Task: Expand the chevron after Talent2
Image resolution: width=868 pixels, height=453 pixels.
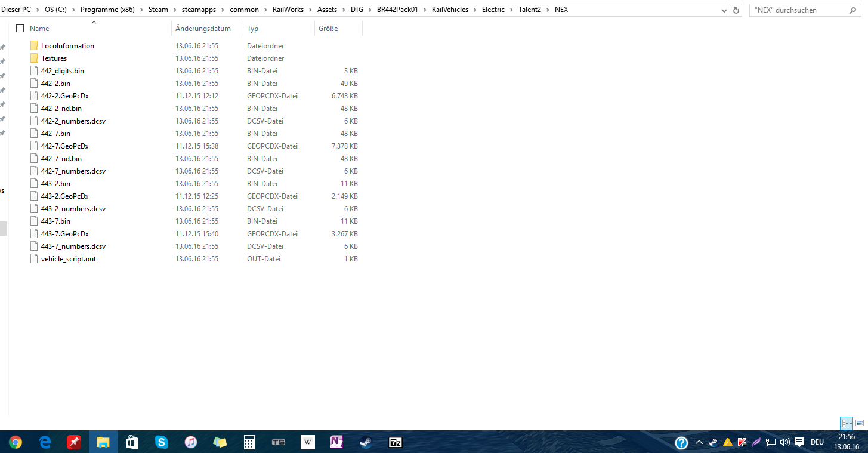Action: coord(548,10)
